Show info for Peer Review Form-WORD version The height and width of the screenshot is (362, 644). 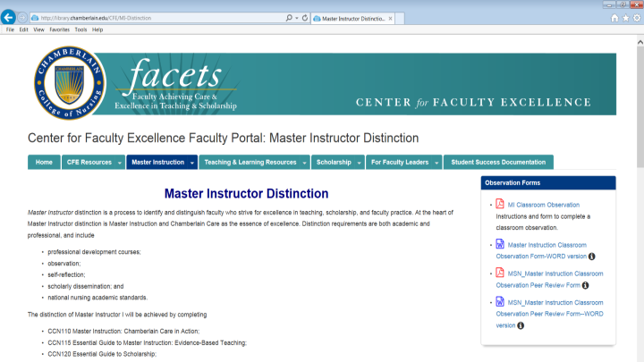tap(521, 325)
